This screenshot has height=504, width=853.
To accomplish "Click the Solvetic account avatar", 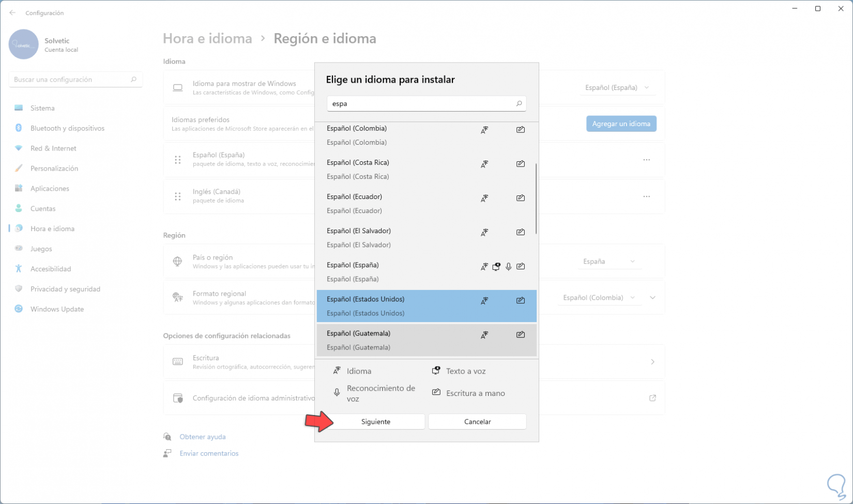I will (24, 44).
